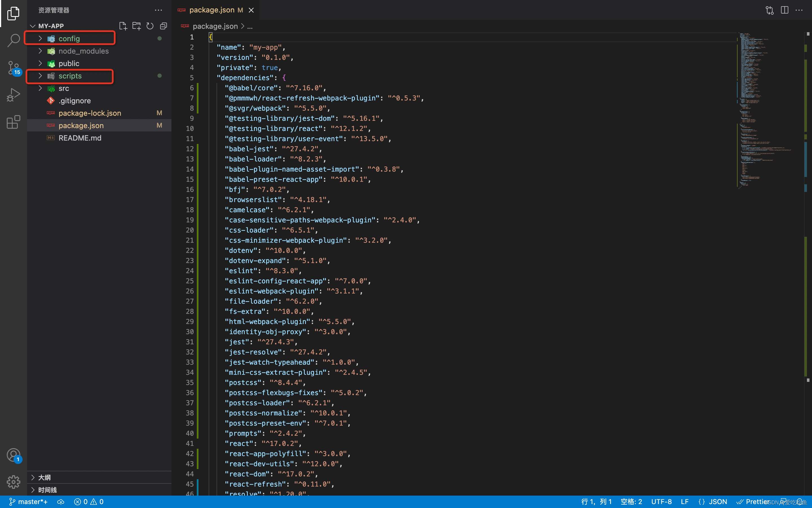Expand the scripts folder
The image size is (812, 508).
99,76
